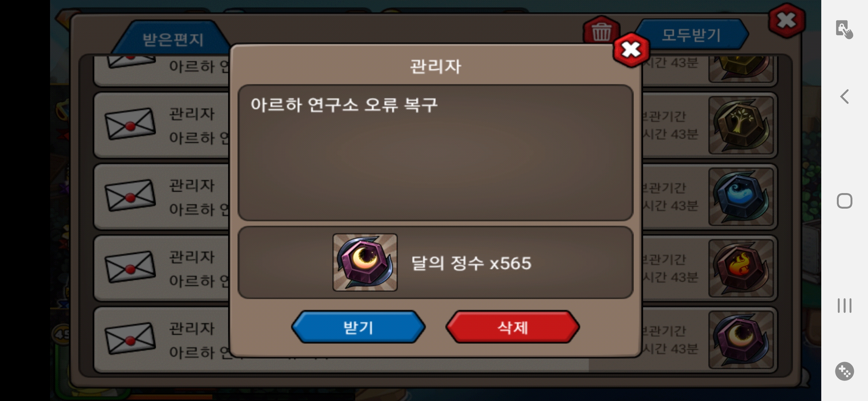This screenshot has width=868, height=401.
Task: Tap the touch lock icon at top right
Action: 844,29
